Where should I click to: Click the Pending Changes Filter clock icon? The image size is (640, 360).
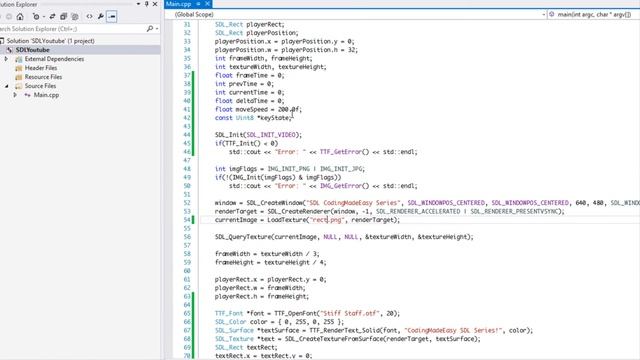tap(36, 17)
